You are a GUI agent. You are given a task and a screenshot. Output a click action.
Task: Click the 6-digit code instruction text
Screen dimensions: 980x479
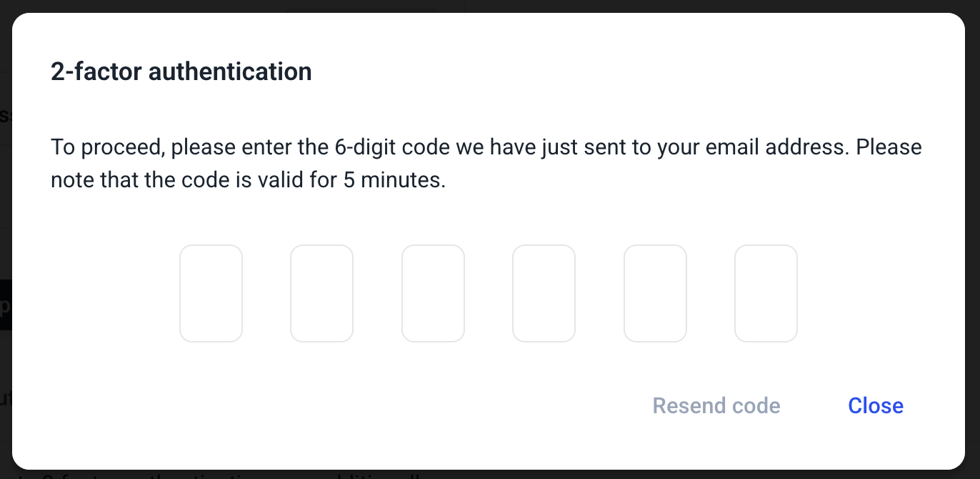tap(486, 163)
